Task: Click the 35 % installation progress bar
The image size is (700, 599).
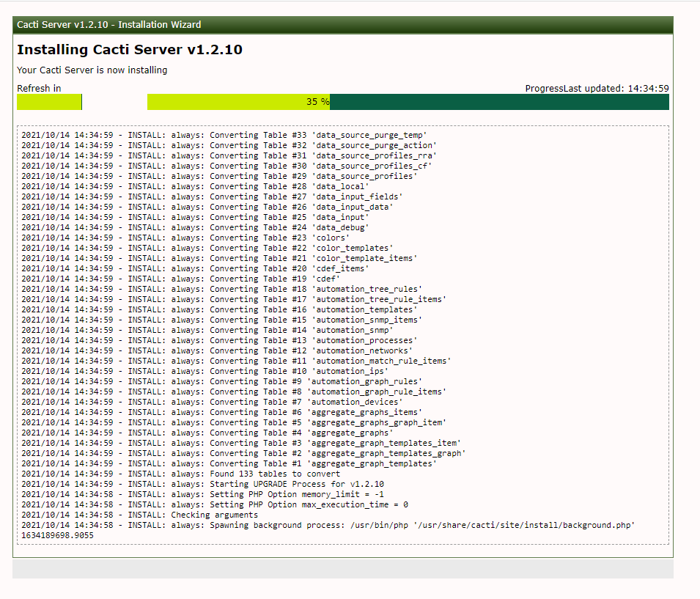Action: pyautogui.click(x=408, y=102)
